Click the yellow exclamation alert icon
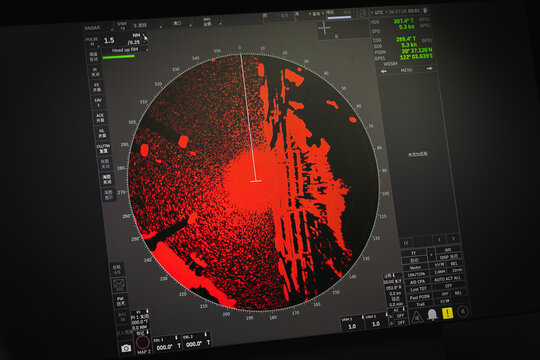The height and width of the screenshot is (360, 540). coord(447,313)
